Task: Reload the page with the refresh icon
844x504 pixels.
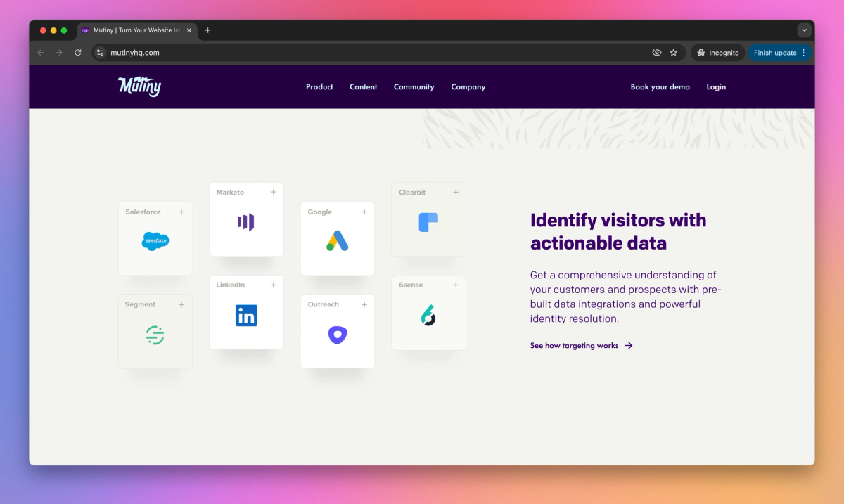Action: click(78, 53)
